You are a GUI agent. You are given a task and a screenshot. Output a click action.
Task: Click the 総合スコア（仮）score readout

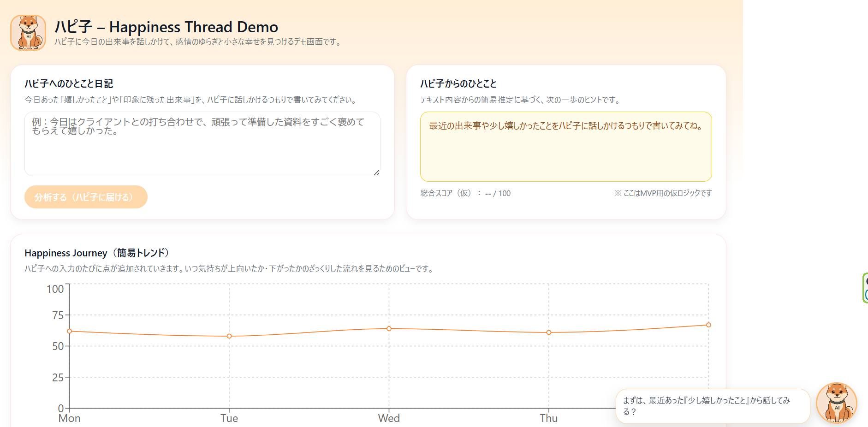coord(465,193)
